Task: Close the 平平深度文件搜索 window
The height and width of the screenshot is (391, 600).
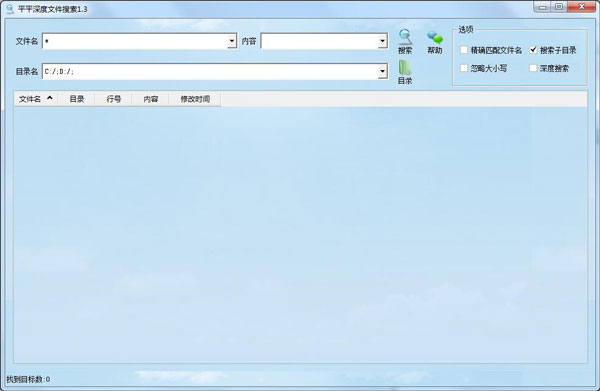Action: tap(582, 7)
